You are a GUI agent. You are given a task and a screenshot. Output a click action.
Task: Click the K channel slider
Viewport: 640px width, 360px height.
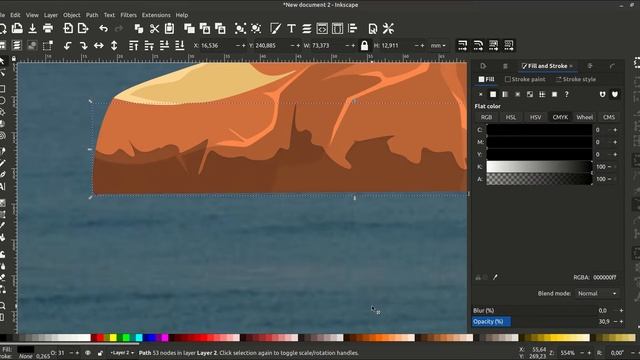pos(539,167)
